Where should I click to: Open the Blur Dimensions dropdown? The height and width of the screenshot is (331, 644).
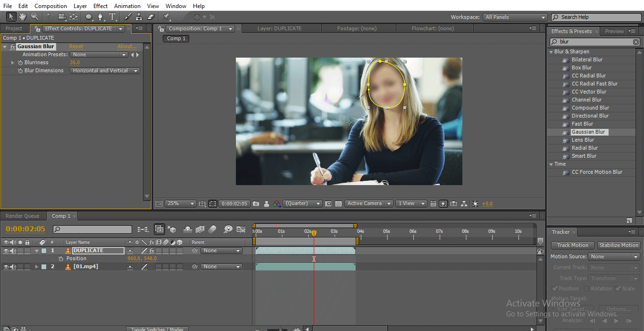104,70
